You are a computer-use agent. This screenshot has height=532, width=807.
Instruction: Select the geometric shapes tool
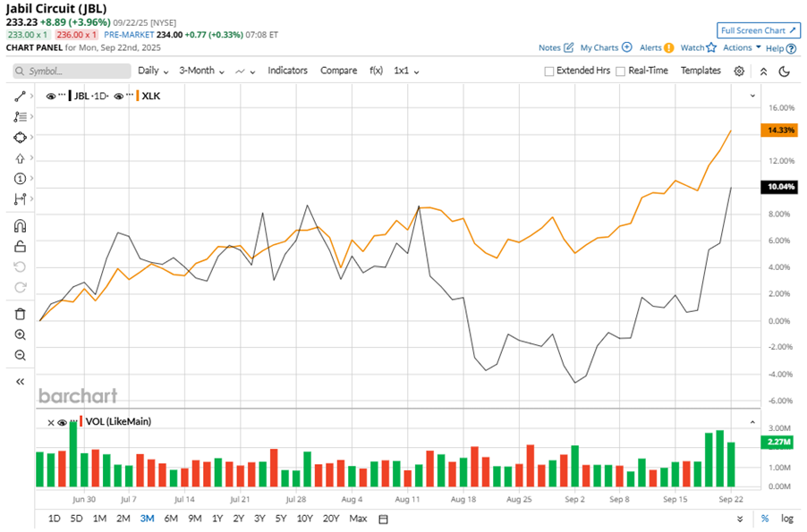(x=20, y=138)
